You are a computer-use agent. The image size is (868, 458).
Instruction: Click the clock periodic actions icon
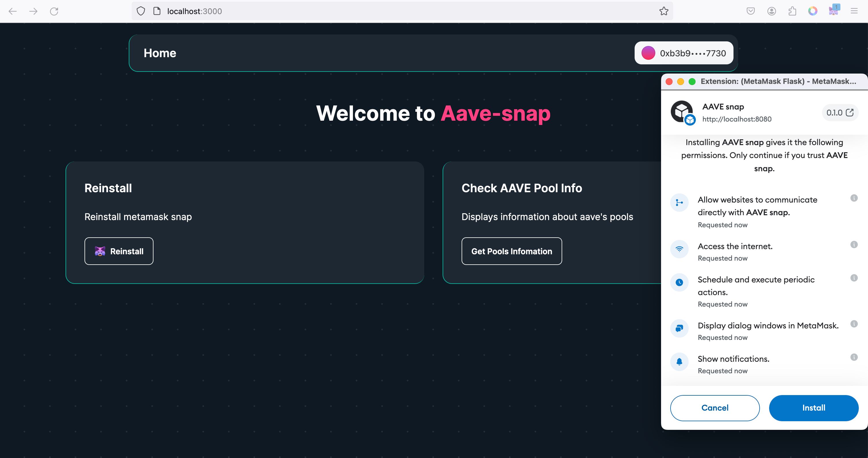(x=679, y=282)
